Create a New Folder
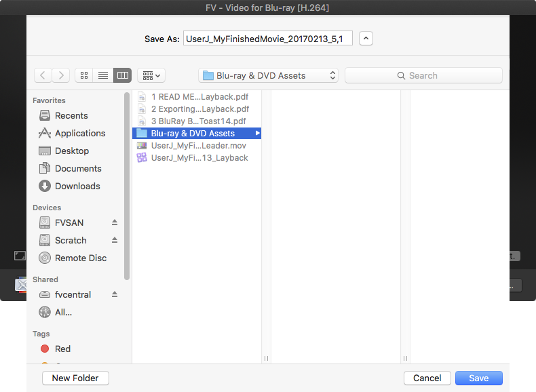This screenshot has height=392, width=536. click(75, 378)
